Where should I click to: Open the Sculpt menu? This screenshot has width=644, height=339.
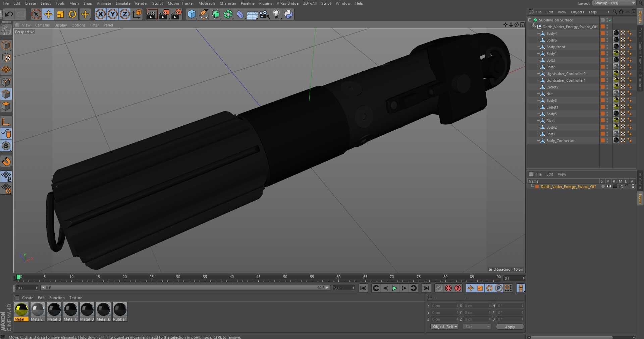[157, 3]
